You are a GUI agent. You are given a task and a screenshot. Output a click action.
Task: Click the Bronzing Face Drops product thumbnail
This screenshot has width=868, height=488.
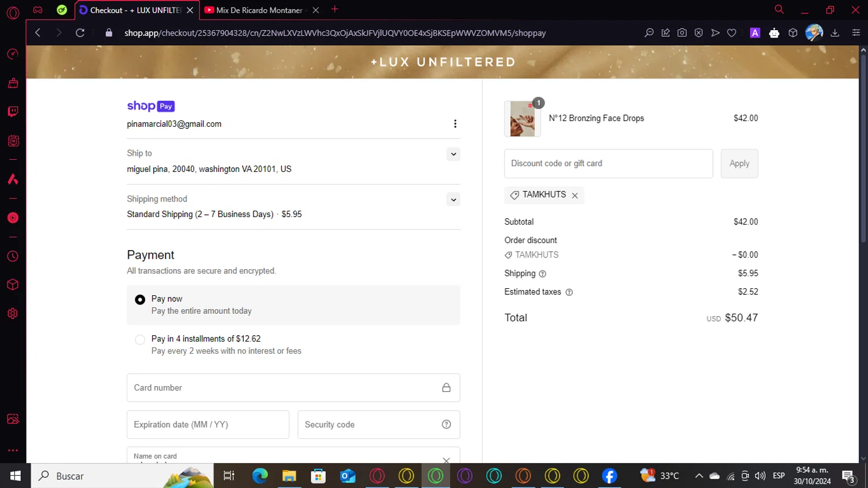pos(523,119)
